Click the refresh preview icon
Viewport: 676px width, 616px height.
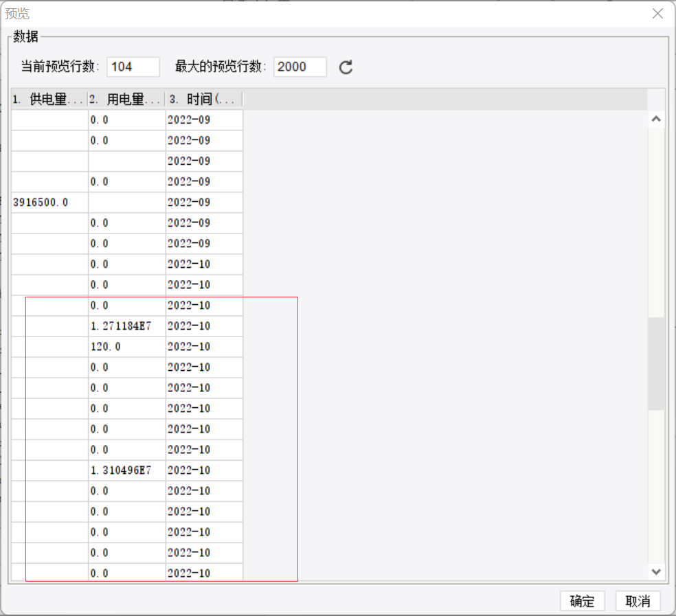(x=346, y=67)
